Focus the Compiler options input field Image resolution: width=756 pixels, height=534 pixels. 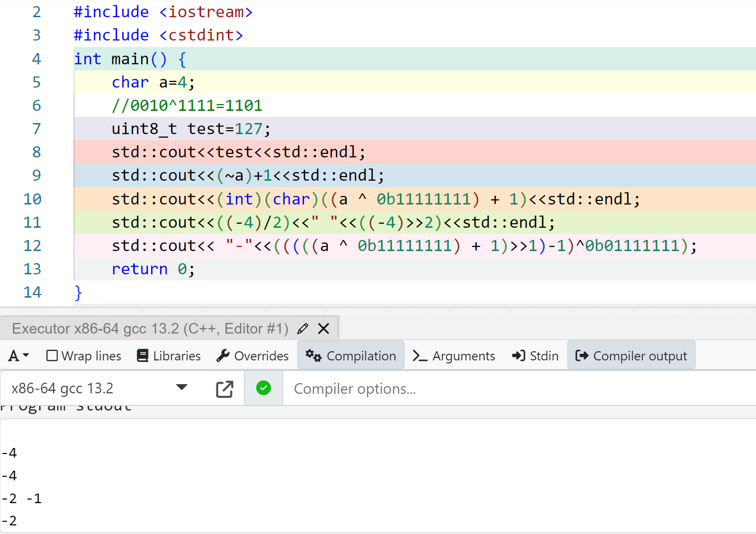(519, 389)
